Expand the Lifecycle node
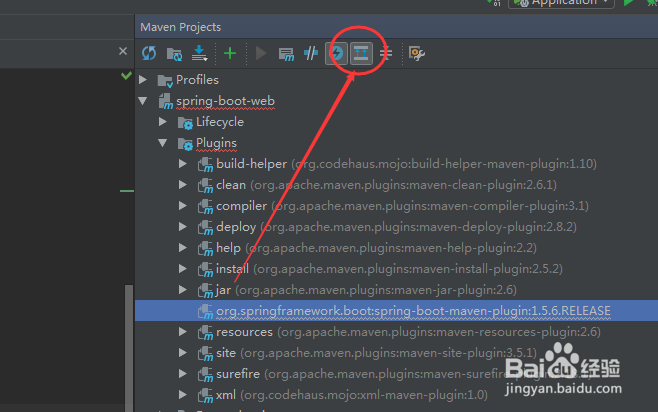Viewport: 658px width, 412px height. (163, 122)
